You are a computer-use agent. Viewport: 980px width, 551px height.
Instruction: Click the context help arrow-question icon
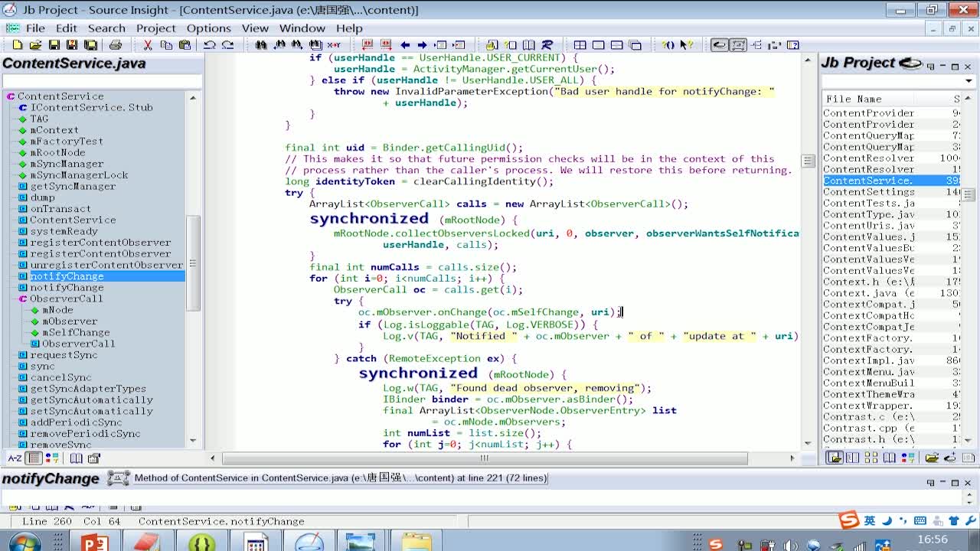[x=686, y=45]
